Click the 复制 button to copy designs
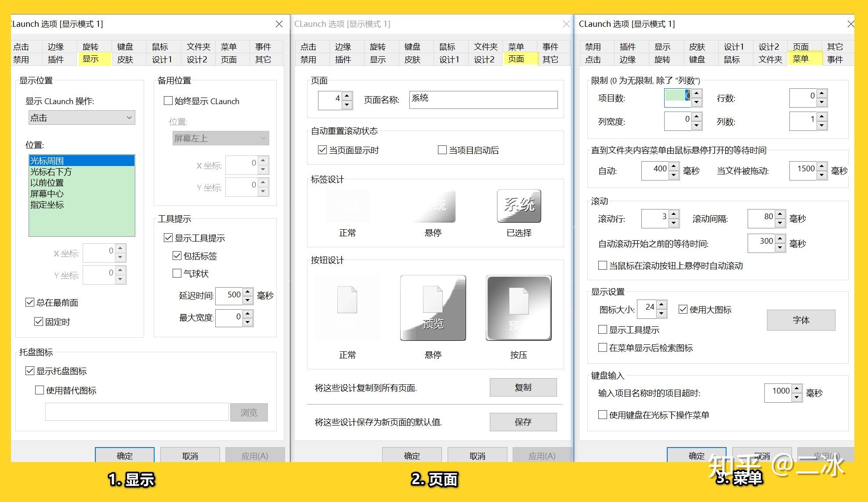The height and width of the screenshot is (502, 868). coord(523,387)
